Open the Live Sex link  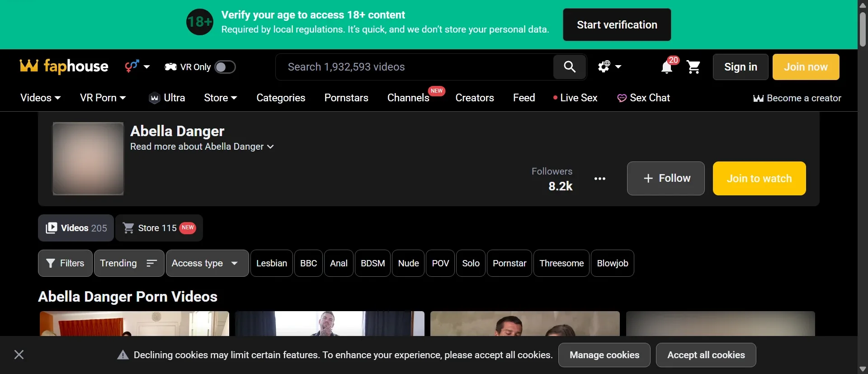pyautogui.click(x=575, y=98)
